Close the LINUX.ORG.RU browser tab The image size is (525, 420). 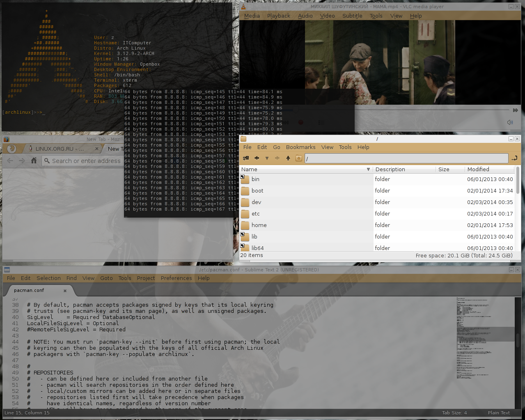pos(97,149)
